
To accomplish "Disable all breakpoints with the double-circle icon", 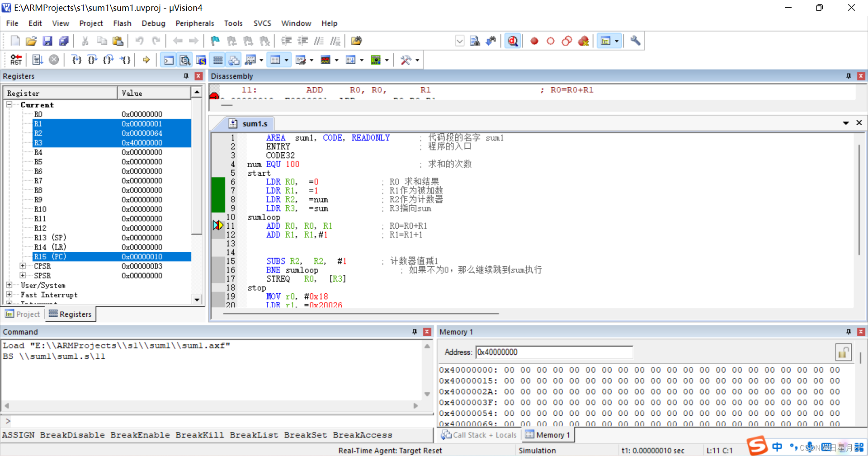I will 567,41.
